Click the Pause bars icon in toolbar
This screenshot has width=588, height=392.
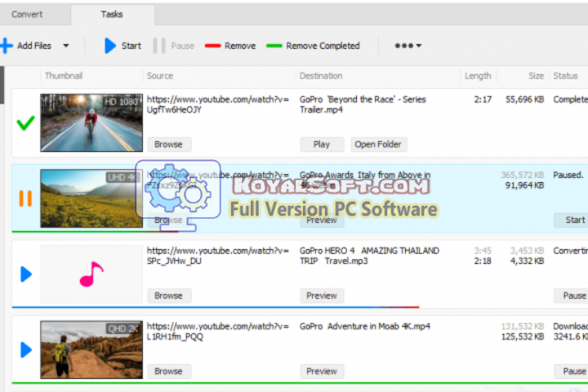pos(159,46)
